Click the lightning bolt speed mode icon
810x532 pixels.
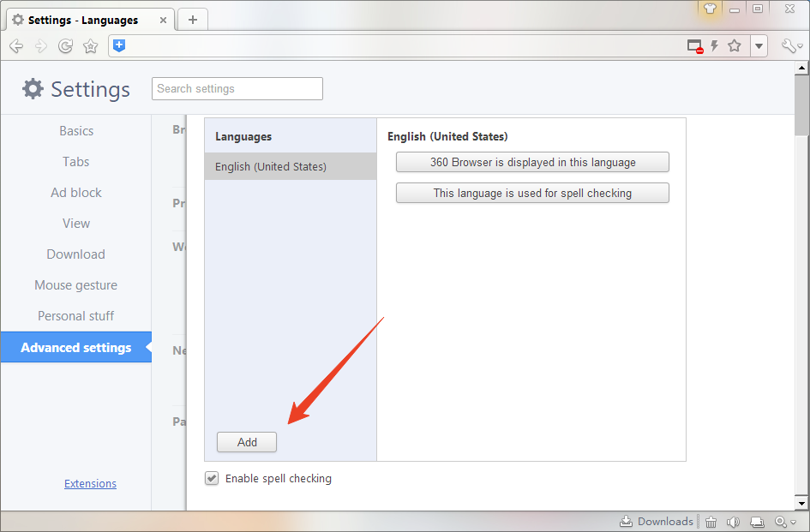(x=714, y=46)
